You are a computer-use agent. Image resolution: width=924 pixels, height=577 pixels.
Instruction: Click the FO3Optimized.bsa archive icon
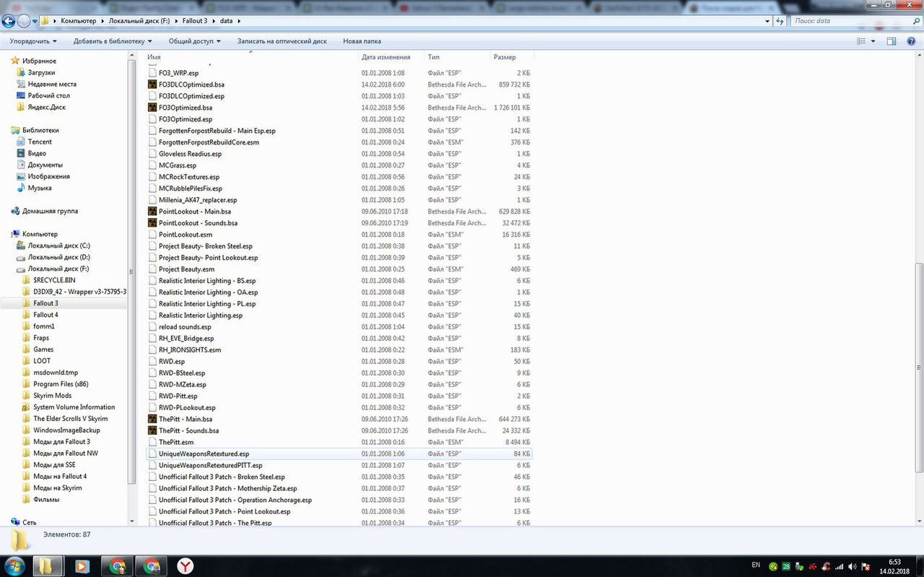152,108
